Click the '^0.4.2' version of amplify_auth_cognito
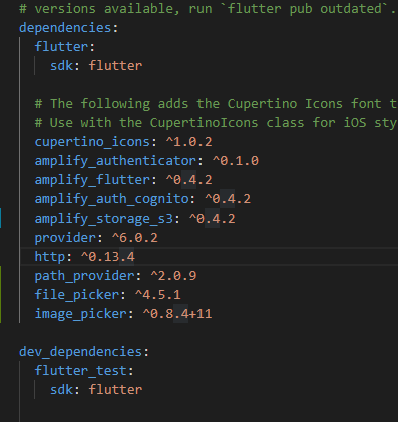The image size is (398, 422). click(x=228, y=199)
